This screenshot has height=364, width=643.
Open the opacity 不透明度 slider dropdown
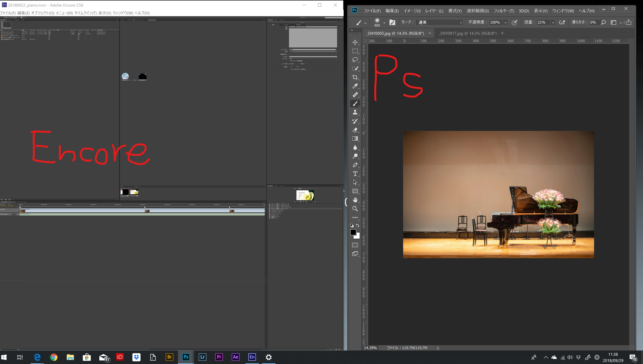(505, 23)
